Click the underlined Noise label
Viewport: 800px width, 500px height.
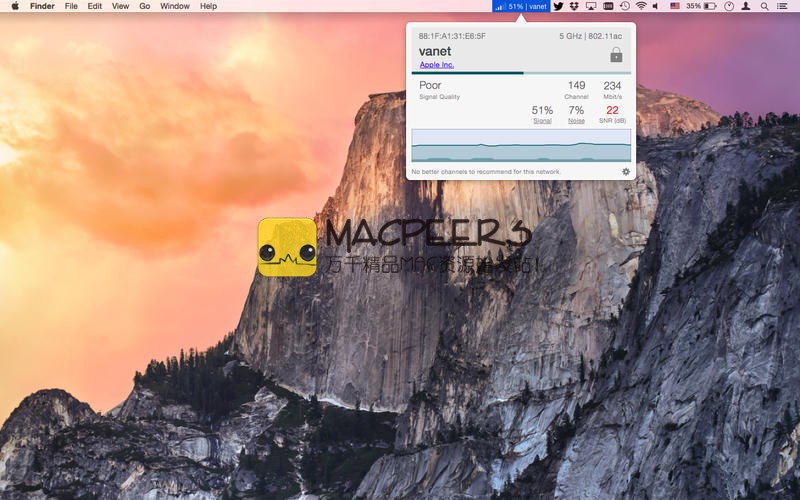pyautogui.click(x=577, y=121)
